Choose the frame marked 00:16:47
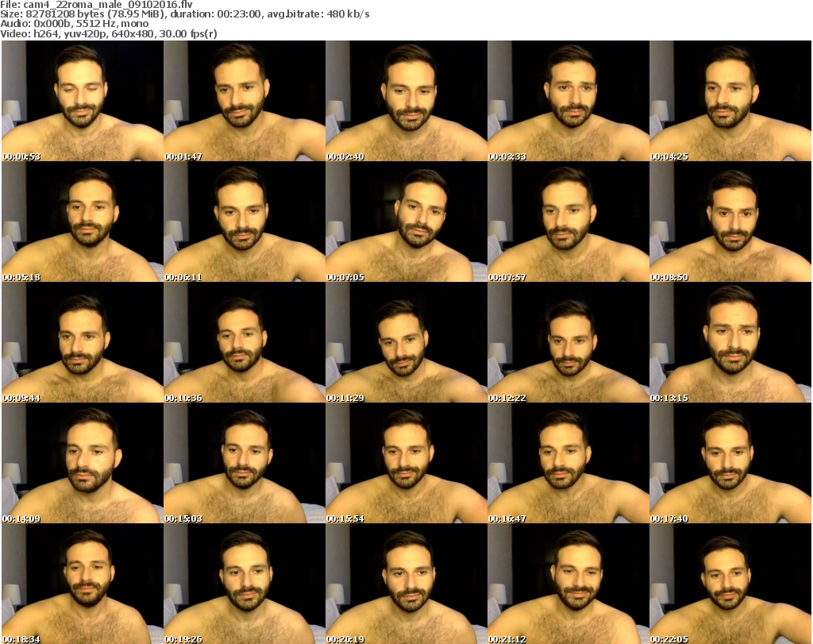 pyautogui.click(x=568, y=464)
